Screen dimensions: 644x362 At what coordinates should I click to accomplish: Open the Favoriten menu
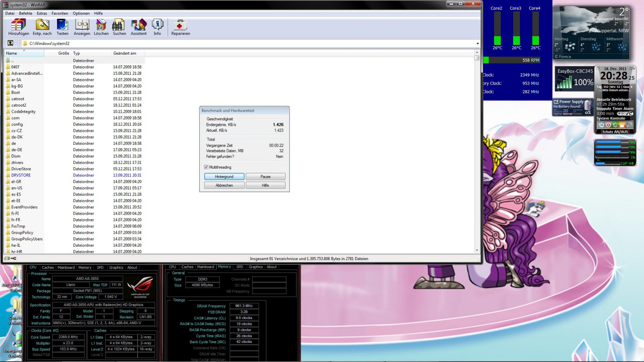(x=60, y=13)
